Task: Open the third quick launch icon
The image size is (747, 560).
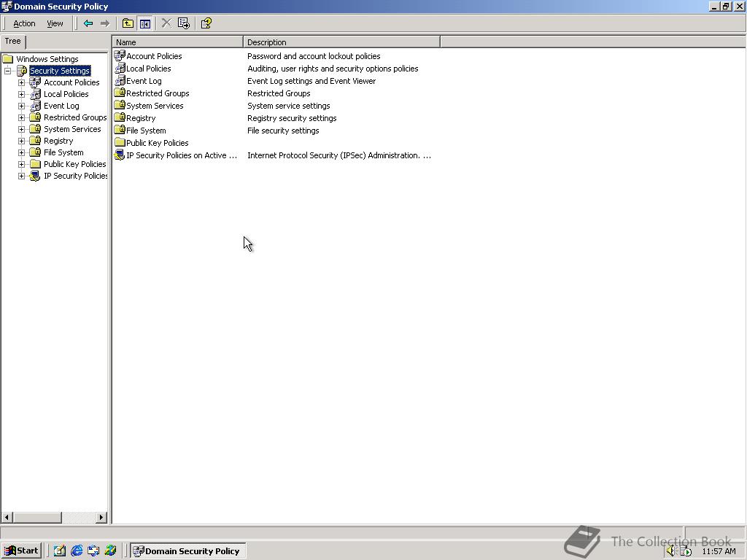Action: pyautogui.click(x=93, y=551)
